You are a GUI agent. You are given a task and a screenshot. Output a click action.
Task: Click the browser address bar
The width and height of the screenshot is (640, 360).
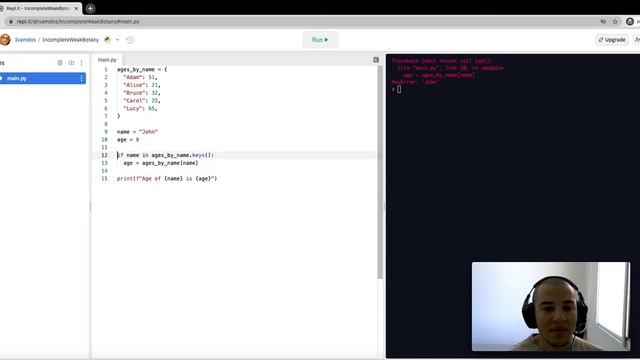(x=302, y=21)
